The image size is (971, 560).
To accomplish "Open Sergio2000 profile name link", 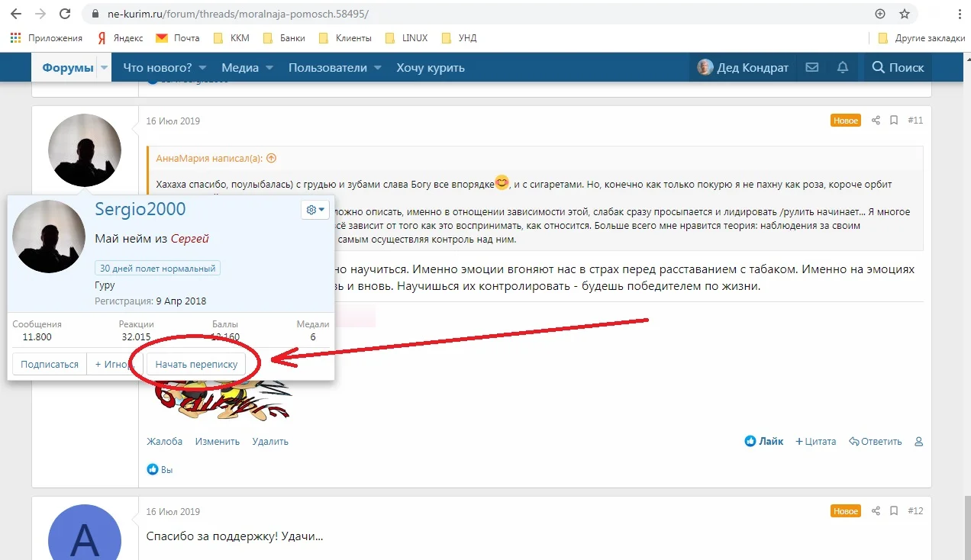I will pos(140,209).
